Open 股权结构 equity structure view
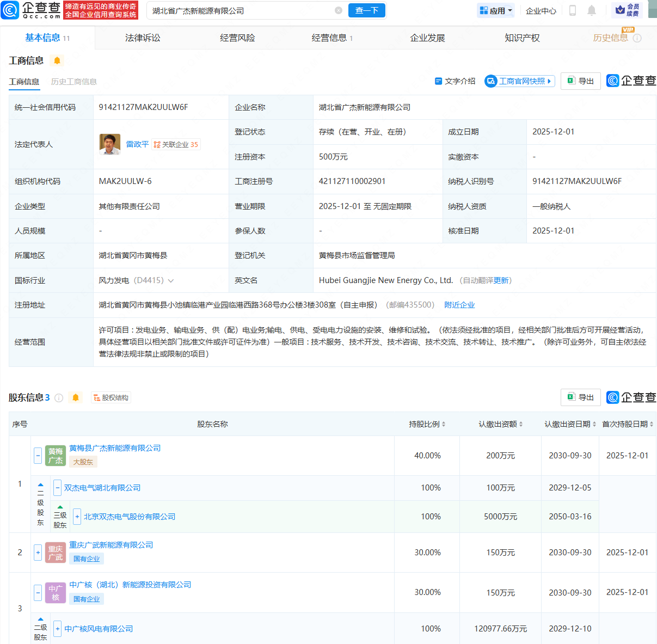 (x=112, y=398)
